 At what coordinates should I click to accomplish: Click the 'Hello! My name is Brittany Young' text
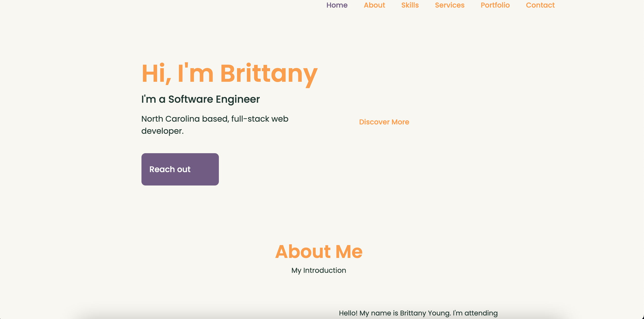point(418,313)
